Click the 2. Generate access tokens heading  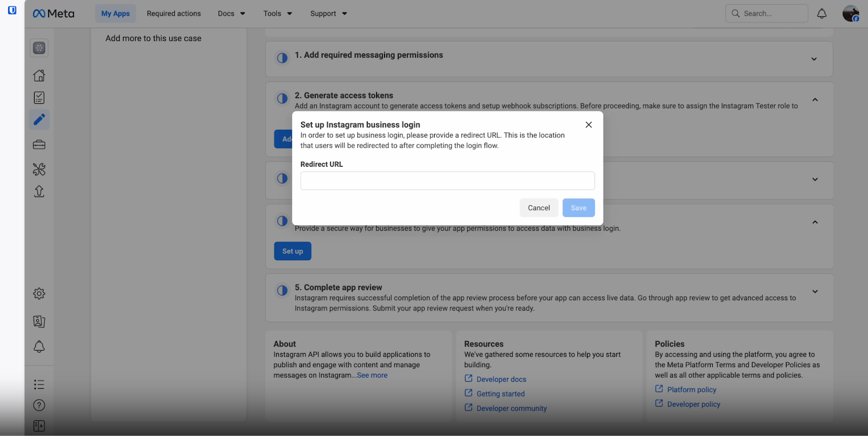click(x=344, y=96)
